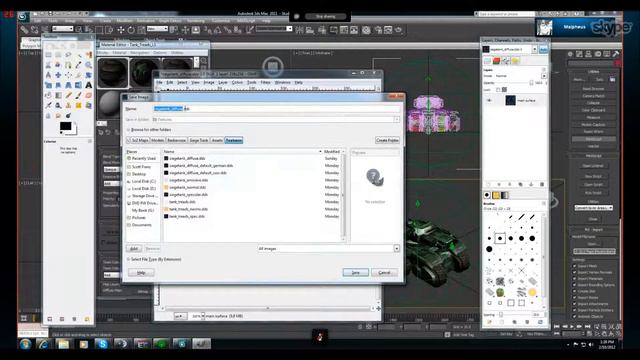Open Modify tab in 3ds Max command panel
The height and width of the screenshot is (360, 640).
[579, 54]
